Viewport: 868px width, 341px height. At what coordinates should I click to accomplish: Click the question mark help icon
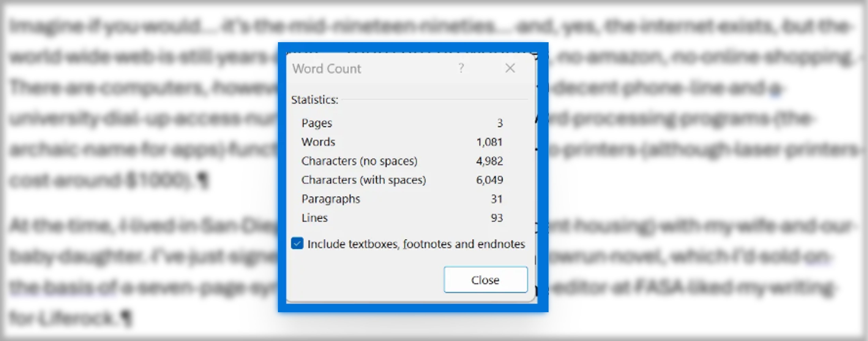tap(461, 68)
